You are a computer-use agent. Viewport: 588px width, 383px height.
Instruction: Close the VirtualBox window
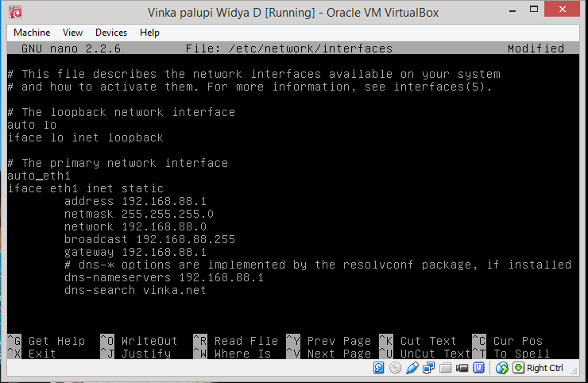562,10
